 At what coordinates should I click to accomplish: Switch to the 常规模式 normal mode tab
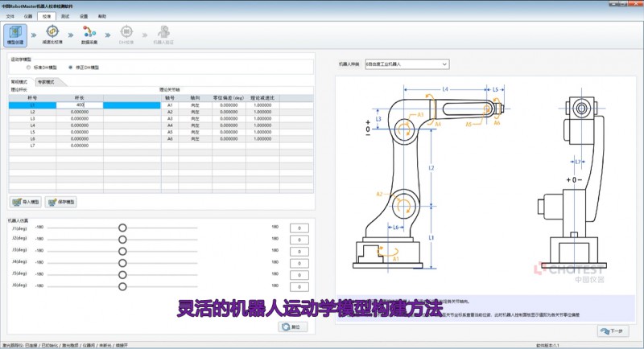coord(19,81)
